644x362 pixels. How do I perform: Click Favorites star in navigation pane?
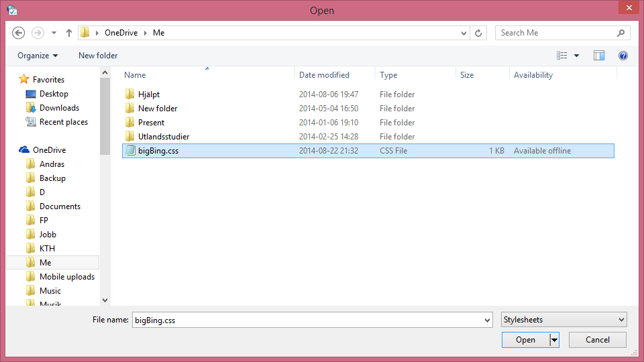(x=24, y=79)
